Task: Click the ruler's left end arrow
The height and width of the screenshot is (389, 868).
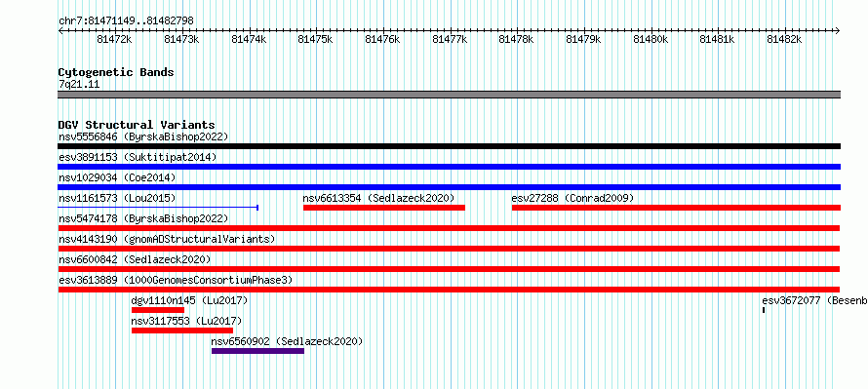Action: tap(60, 30)
